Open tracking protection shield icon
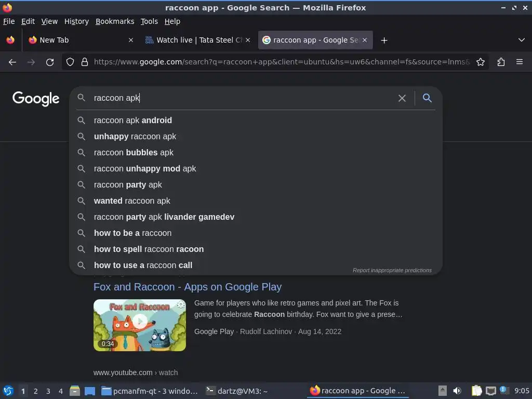532x399 pixels. click(x=70, y=62)
